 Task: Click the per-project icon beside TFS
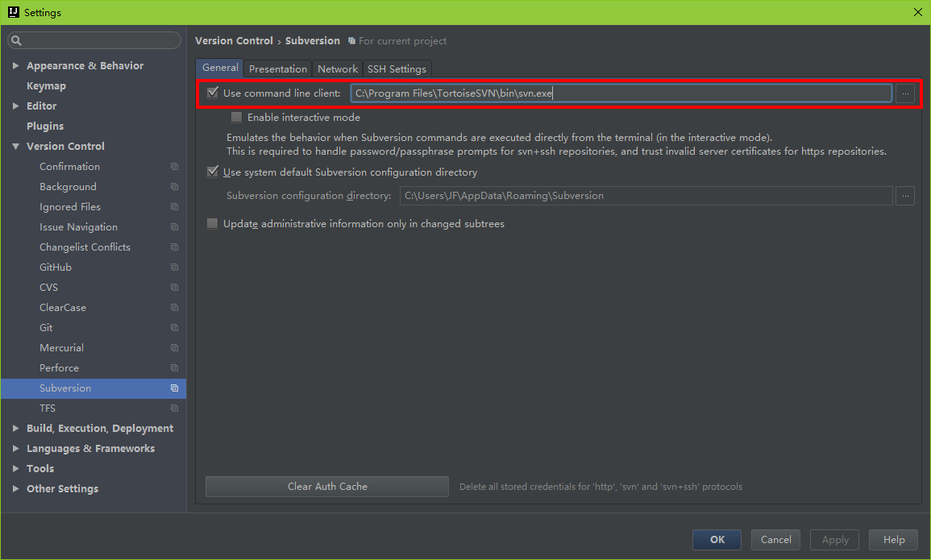point(174,409)
